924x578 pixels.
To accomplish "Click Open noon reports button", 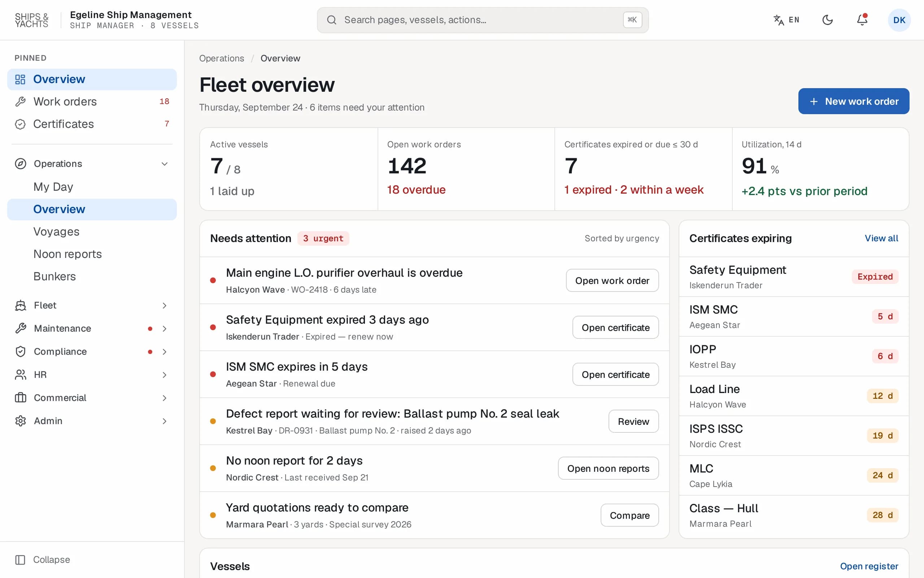I will tap(608, 468).
